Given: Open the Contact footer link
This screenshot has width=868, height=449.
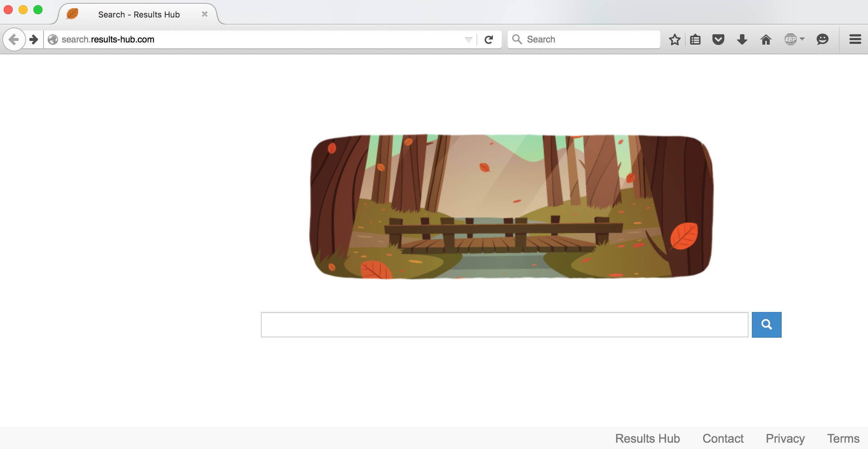Looking at the screenshot, I should point(723,439).
